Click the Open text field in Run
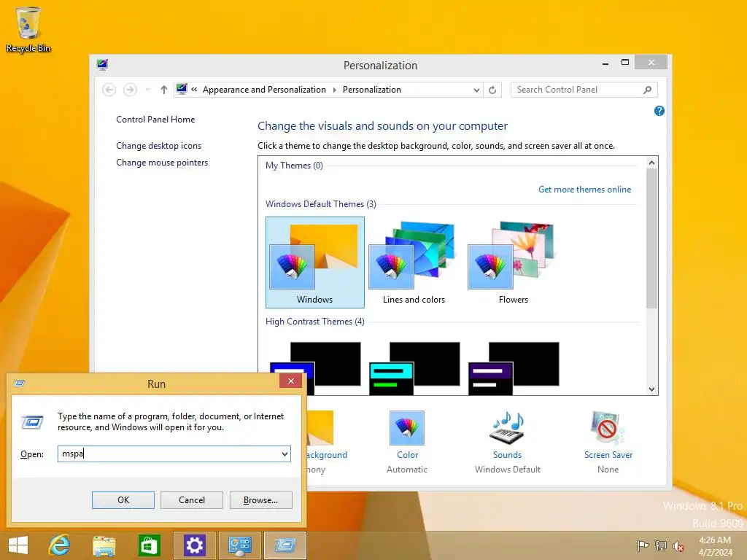Image resolution: width=747 pixels, height=560 pixels. pyautogui.click(x=169, y=454)
